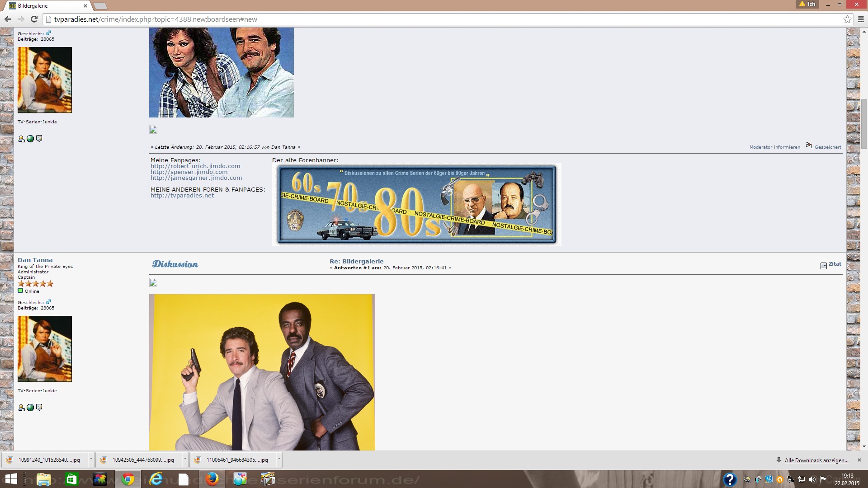Expand options for 11006461 download item
The height and width of the screenshot is (488, 868).
pyautogui.click(x=279, y=460)
